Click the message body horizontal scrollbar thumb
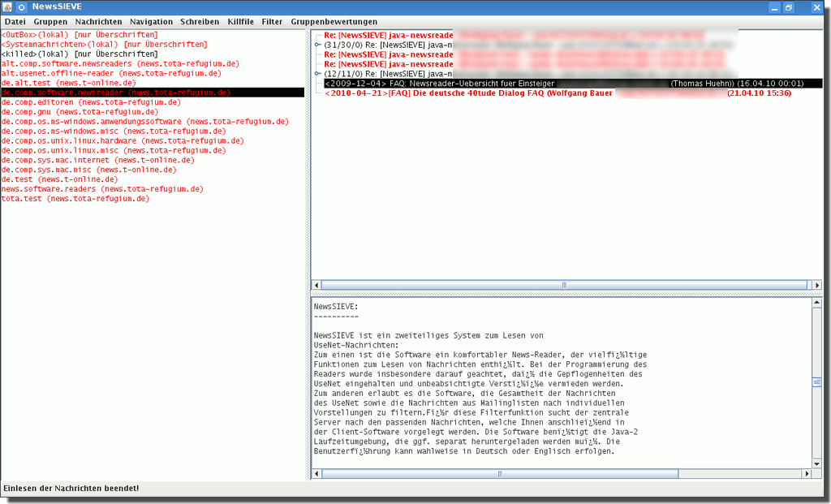The image size is (831, 504). (498, 474)
